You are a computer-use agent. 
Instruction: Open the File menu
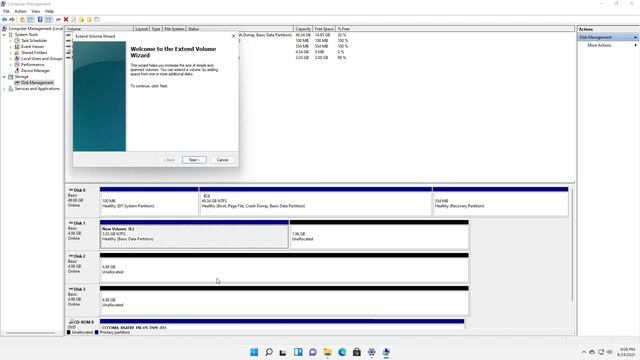[6, 11]
